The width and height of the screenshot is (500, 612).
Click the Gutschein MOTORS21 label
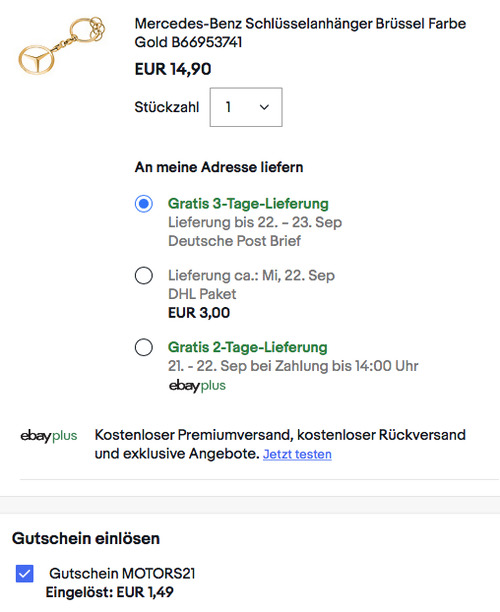pos(122,573)
